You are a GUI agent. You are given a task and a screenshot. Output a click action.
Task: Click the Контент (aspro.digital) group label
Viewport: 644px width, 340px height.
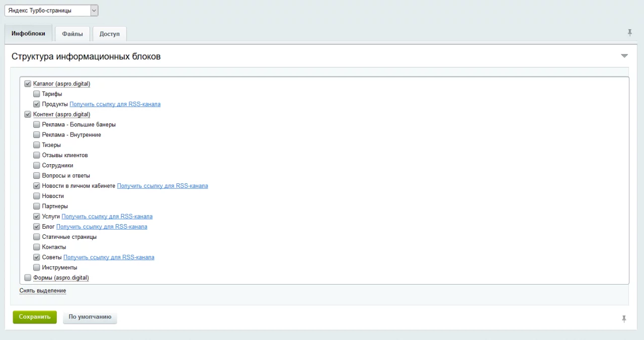coord(61,115)
